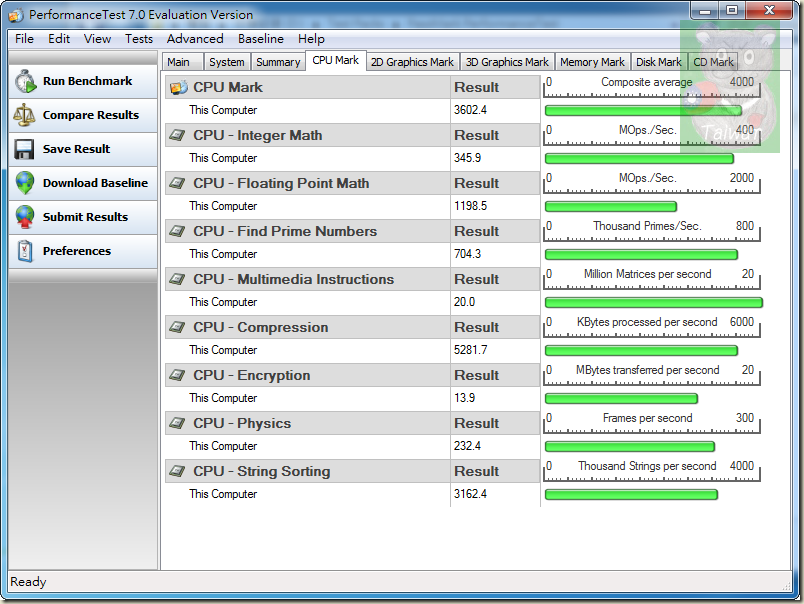Click the chip icon beside CPU - Integer Math
Image resolution: width=804 pixels, height=604 pixels.
click(177, 135)
